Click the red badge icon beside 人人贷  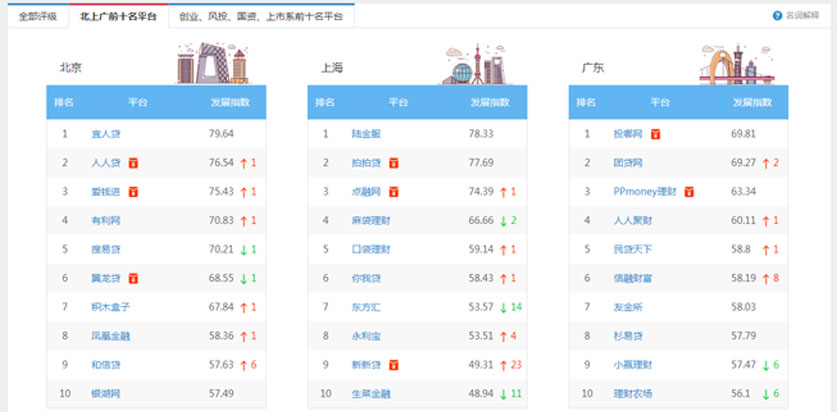coord(133,163)
